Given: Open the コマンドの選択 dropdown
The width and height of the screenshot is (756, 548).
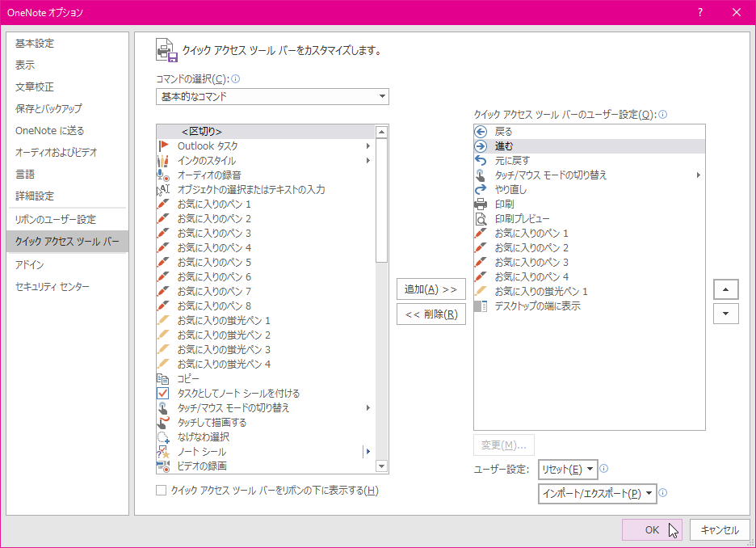Looking at the screenshot, I should pos(272,96).
